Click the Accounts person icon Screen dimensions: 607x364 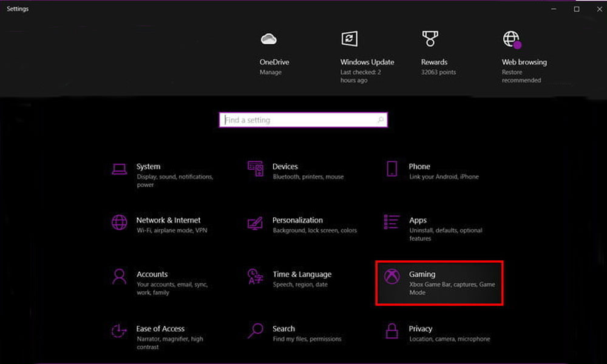[x=120, y=277]
